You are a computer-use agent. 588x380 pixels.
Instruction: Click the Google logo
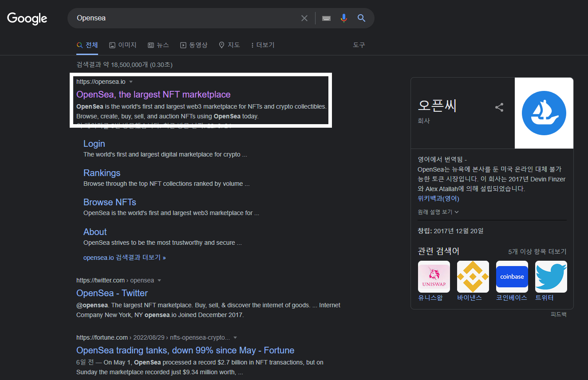[27, 18]
